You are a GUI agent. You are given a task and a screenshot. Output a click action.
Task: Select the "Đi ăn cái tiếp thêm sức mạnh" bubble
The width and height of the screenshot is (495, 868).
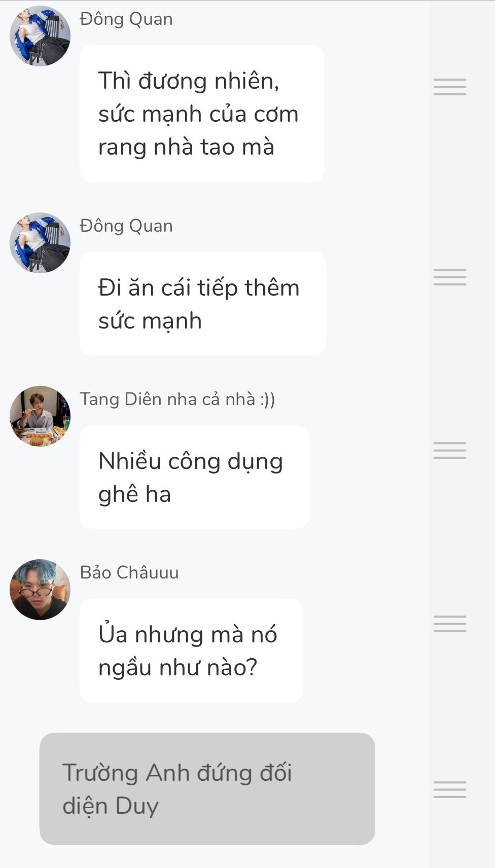pyautogui.click(x=203, y=304)
